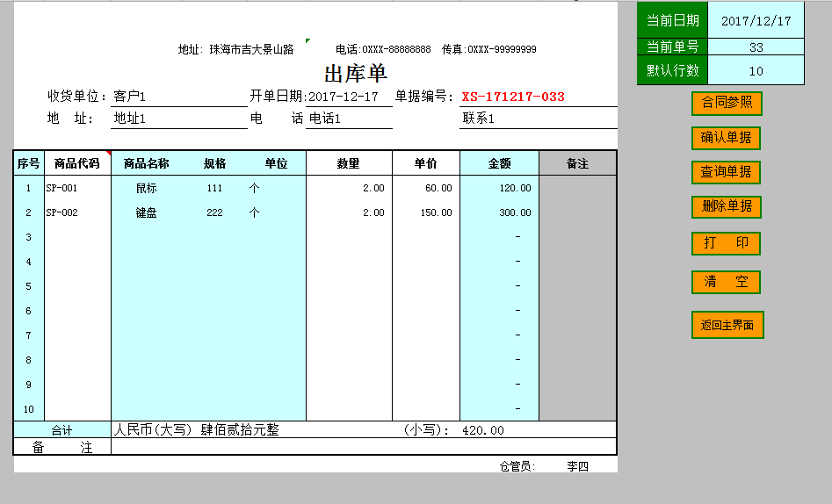
Task: Select product code SP-001 cell
Action: point(78,188)
